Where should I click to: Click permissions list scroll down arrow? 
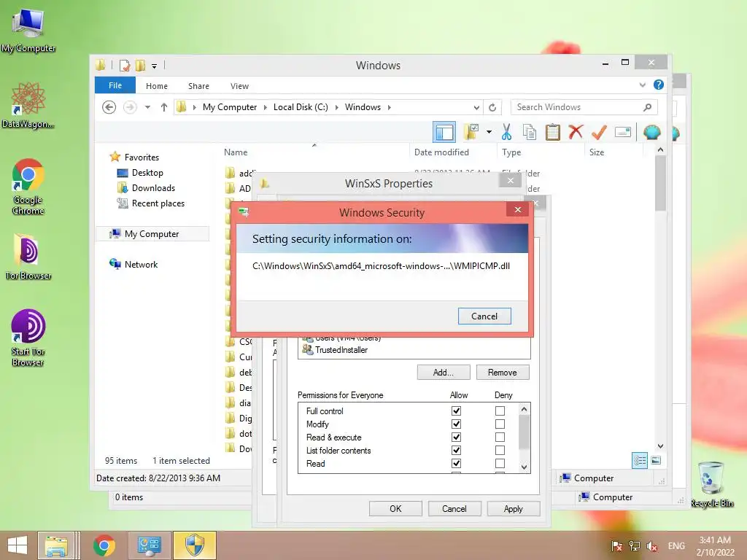[524, 467]
